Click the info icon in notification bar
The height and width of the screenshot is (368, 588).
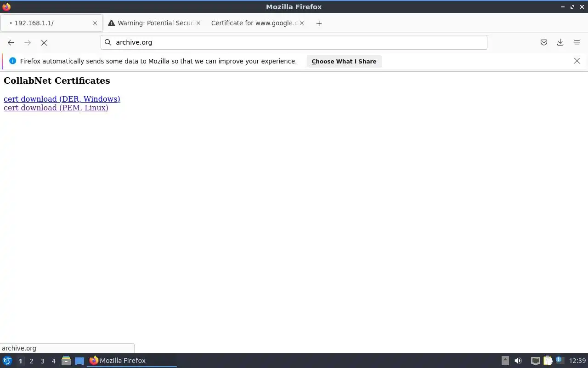[12, 61]
